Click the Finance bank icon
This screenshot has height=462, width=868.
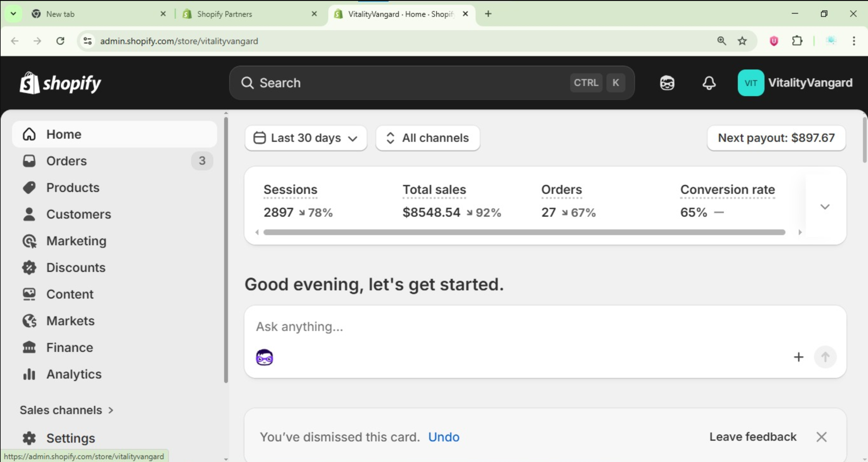click(29, 347)
